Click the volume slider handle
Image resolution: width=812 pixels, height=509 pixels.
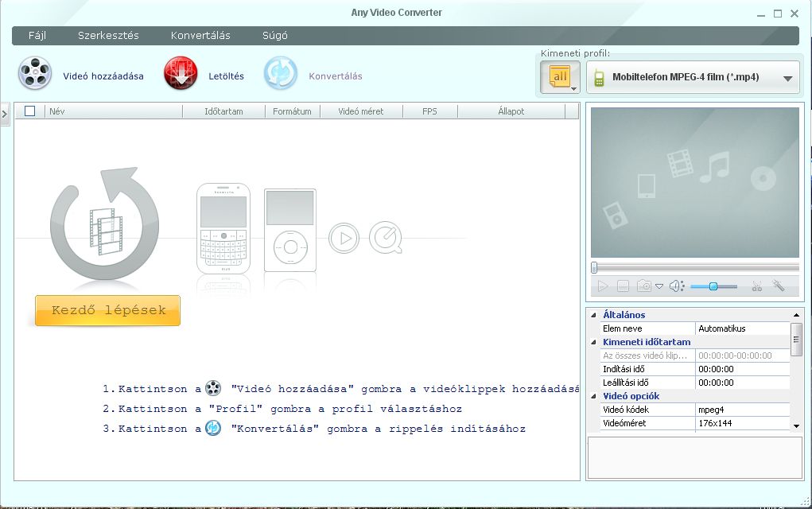coord(713,286)
